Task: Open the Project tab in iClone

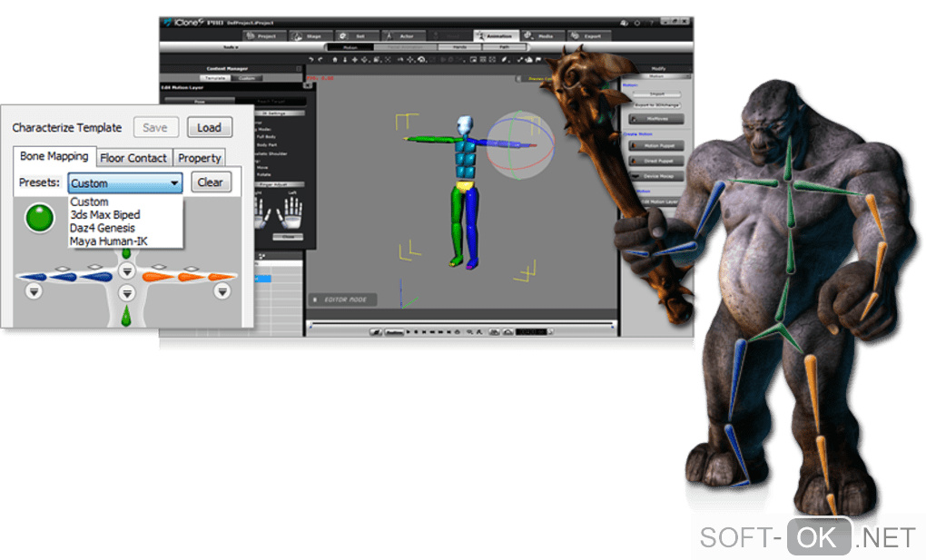Action: click(264, 36)
